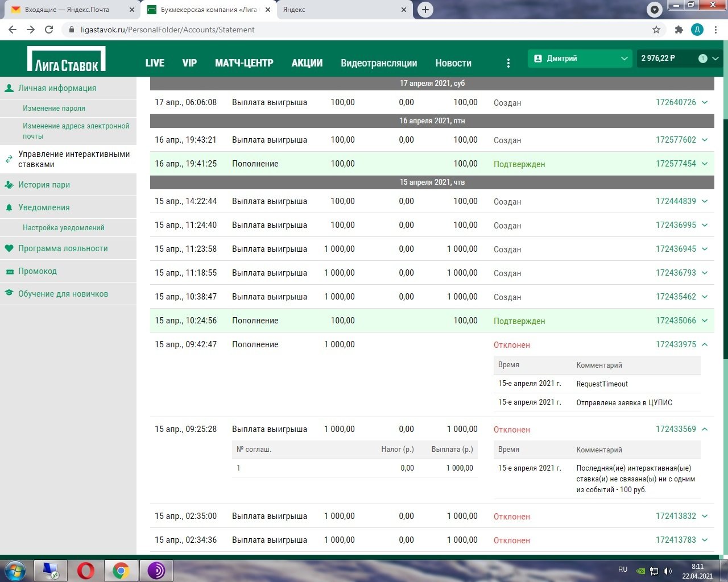Go to МАТЧ-ЦЕНТР in the top menu
Viewport: 728px width, 582px height.
point(244,63)
